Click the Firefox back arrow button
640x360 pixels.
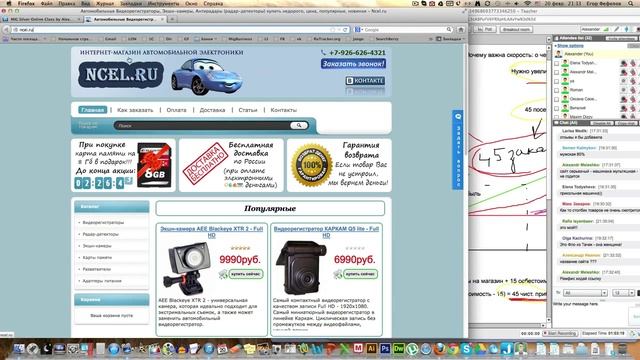(6, 30)
